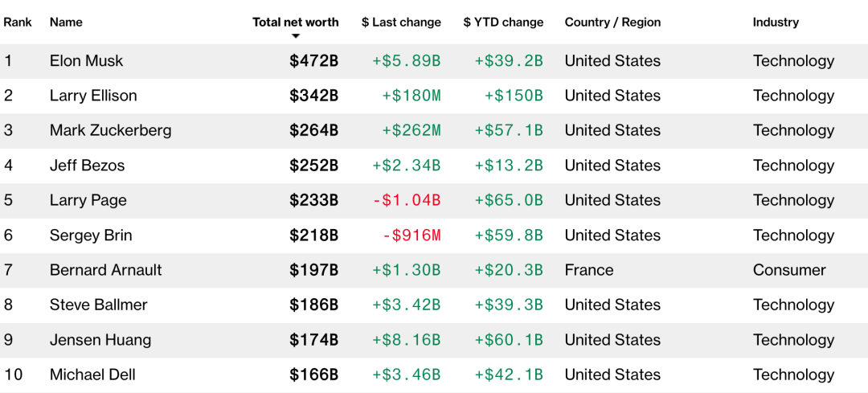Open Bernard Arnault's profile link
The width and height of the screenshot is (868, 393).
(105, 270)
